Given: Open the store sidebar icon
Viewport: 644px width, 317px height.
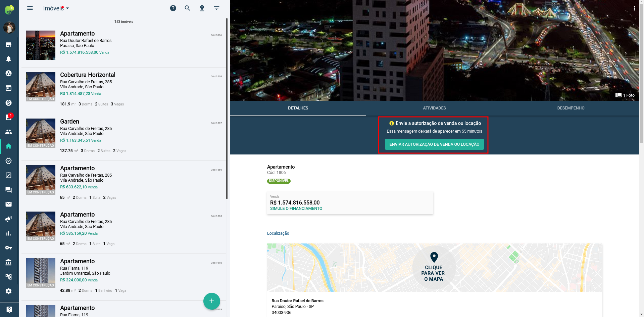Looking at the screenshot, I should tap(9, 44).
